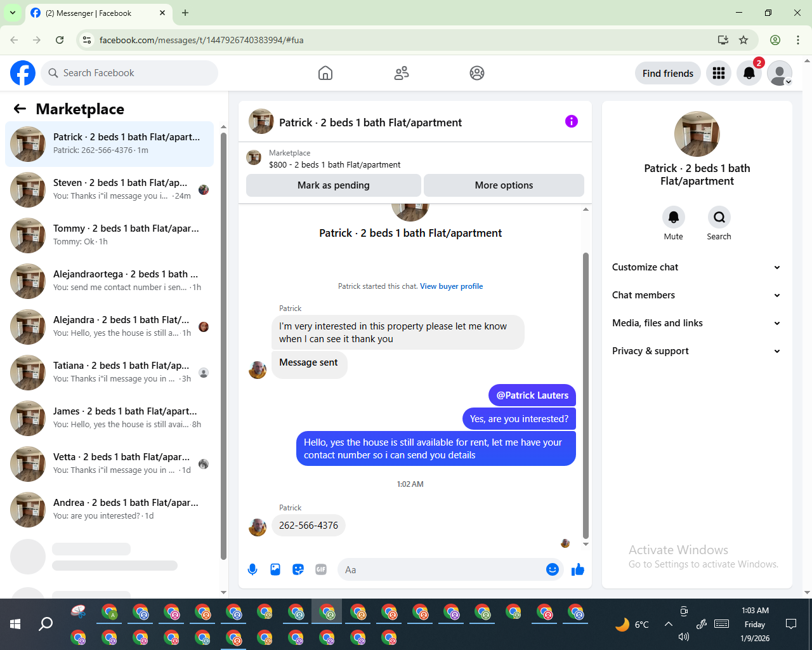Bookmark this page with the star icon
Image resolution: width=812 pixels, height=650 pixels.
pos(743,40)
